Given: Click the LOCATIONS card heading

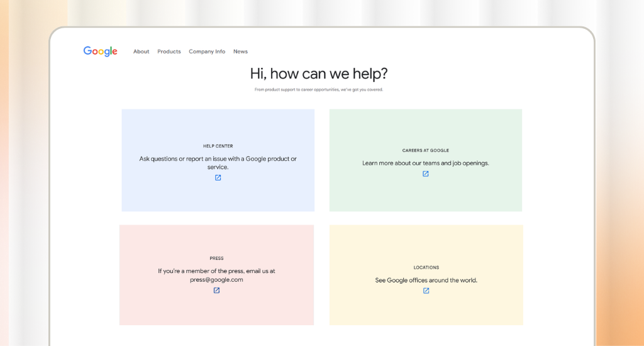Looking at the screenshot, I should (426, 267).
